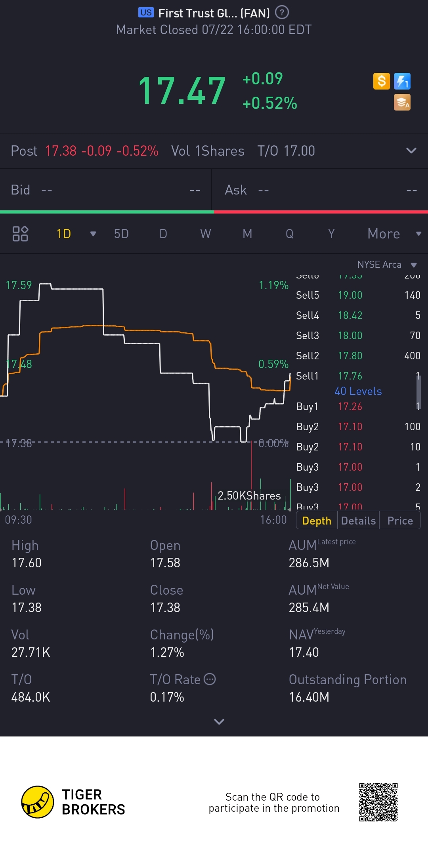The height and width of the screenshot is (868, 428).
Task: Open the 1D interval dropdown arrow
Action: 93,234
